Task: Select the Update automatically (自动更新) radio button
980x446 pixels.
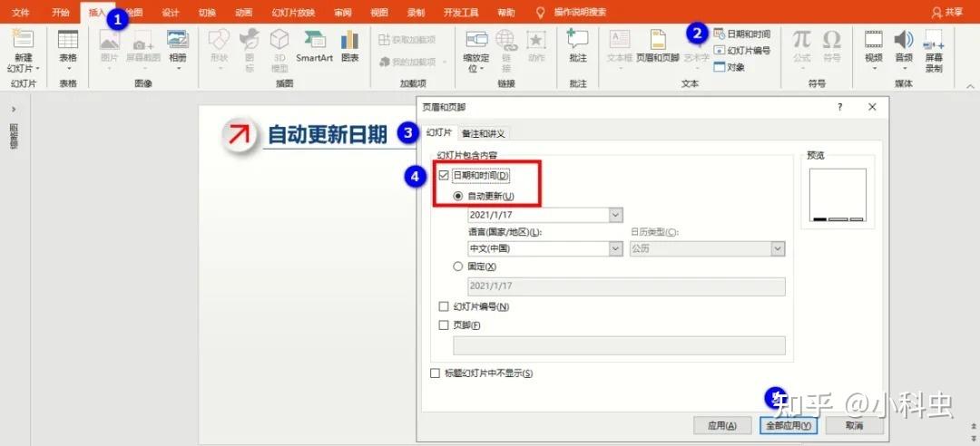Action: tap(458, 196)
